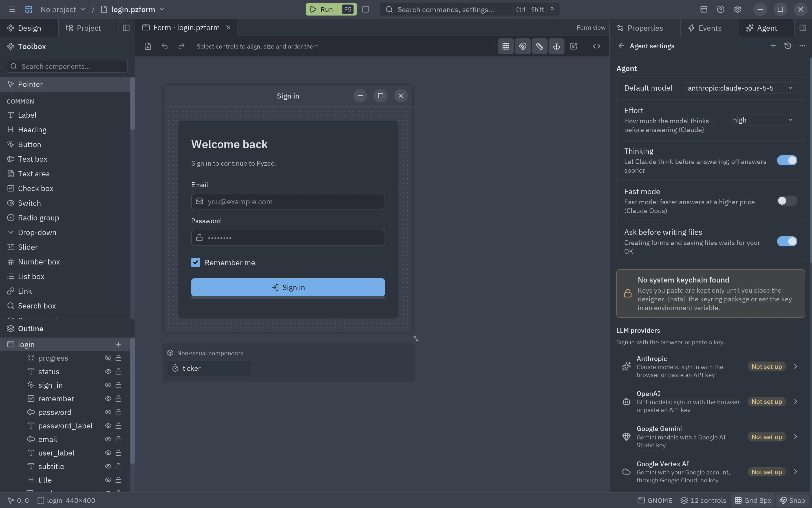Viewport: 812px width, 508px height.
Task: Select the Slider component in Toolbox
Action: 65,247
